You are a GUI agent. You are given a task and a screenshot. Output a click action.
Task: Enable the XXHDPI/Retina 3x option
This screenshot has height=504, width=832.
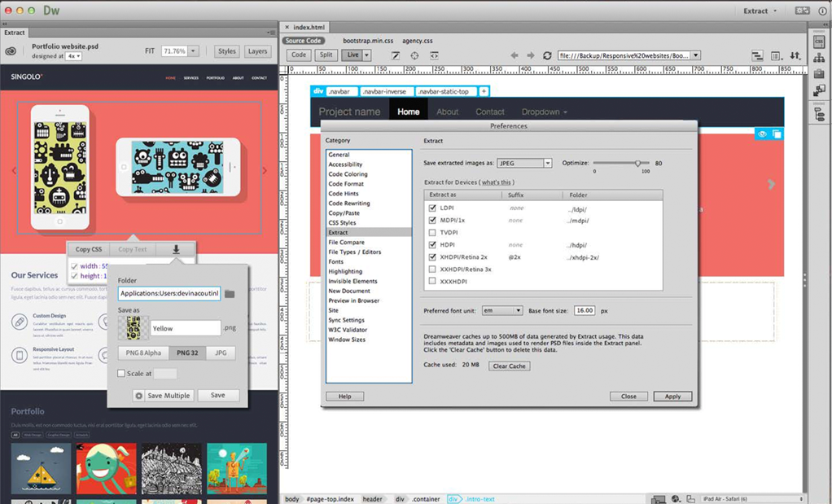432,269
